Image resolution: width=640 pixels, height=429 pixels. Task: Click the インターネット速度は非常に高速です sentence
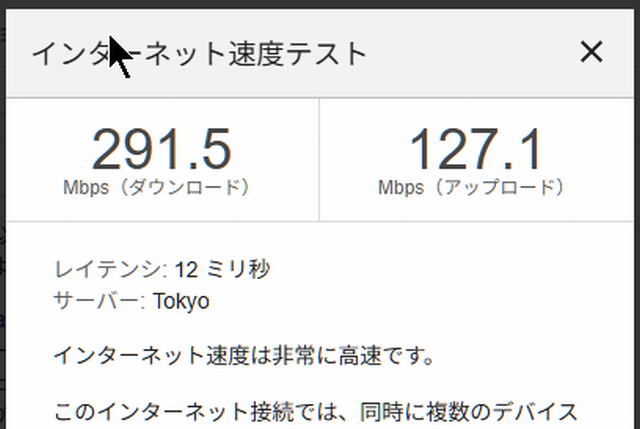pyautogui.click(x=245, y=355)
